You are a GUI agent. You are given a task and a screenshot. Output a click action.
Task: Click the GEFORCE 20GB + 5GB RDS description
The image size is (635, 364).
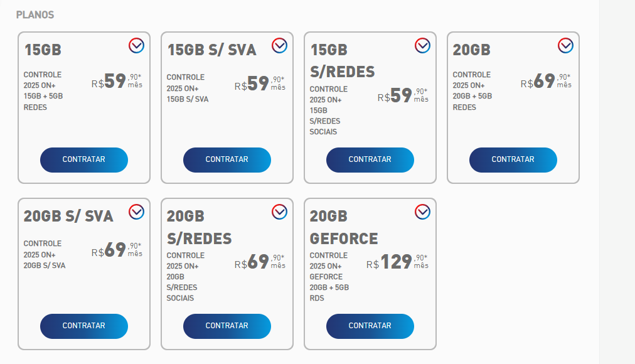[x=329, y=277]
